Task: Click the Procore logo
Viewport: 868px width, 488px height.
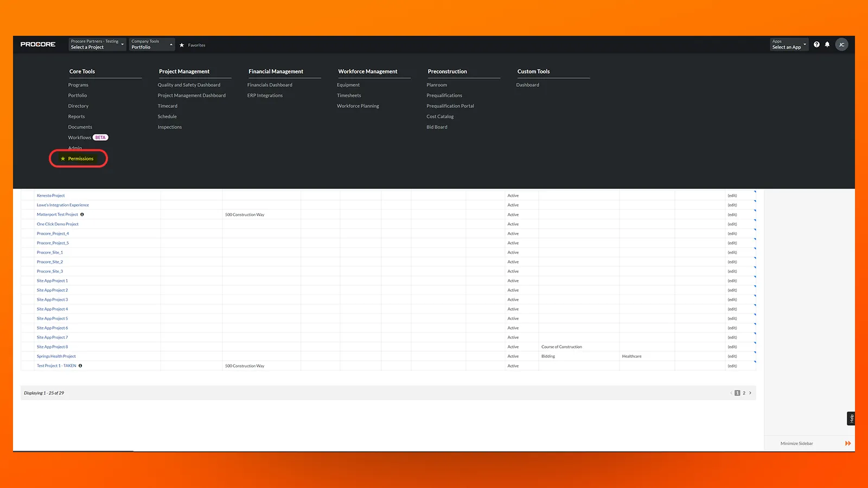Action: 37,44
